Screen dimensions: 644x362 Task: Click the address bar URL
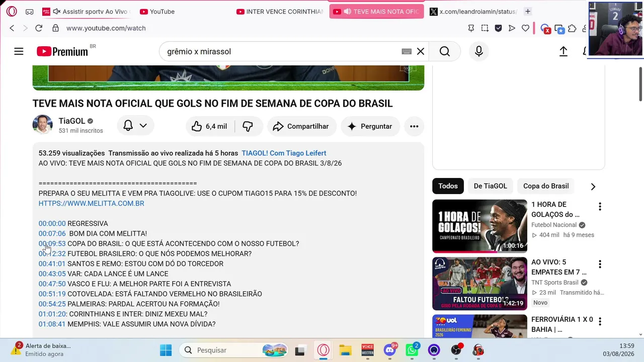coord(106,28)
